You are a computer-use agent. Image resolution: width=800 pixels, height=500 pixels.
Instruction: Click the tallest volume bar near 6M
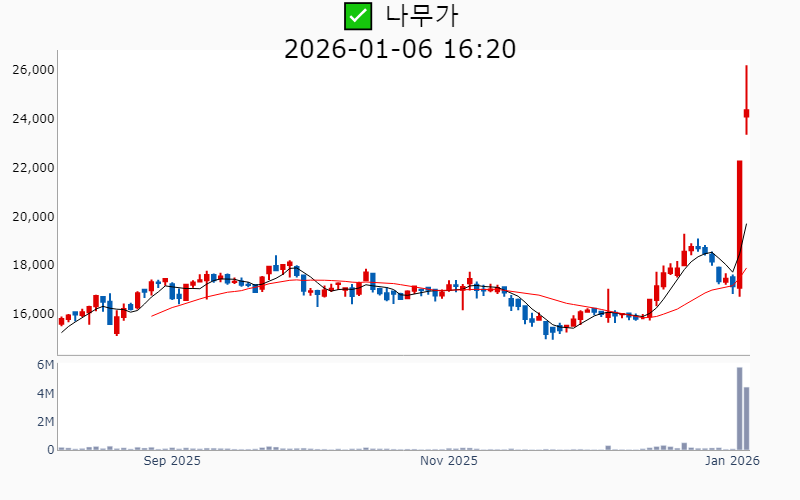[740, 408]
